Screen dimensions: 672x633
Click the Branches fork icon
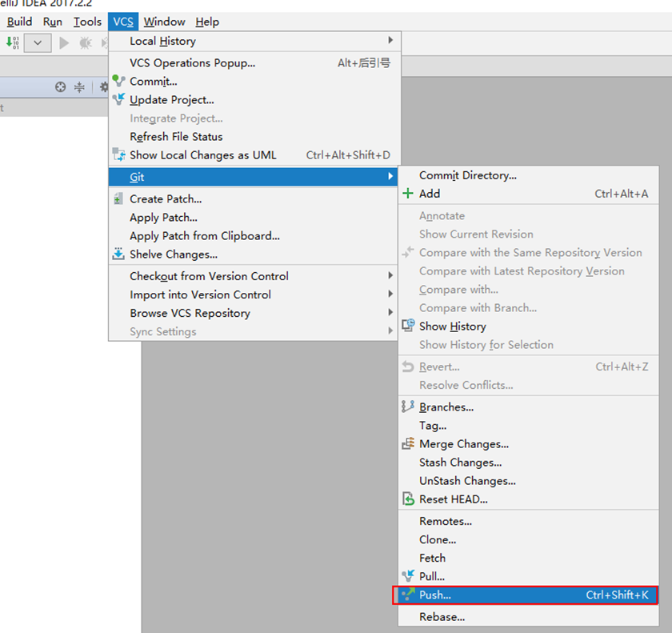pos(408,407)
